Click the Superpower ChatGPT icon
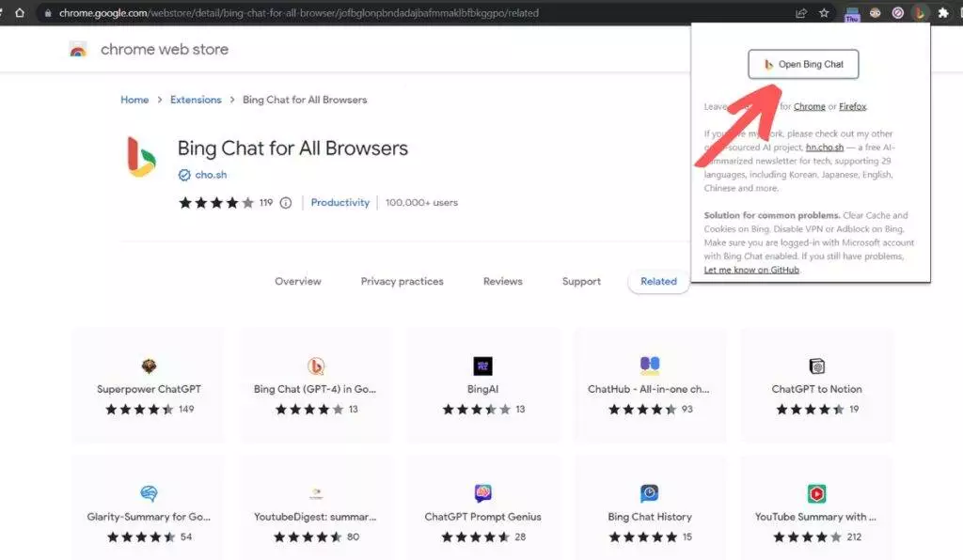 click(150, 366)
